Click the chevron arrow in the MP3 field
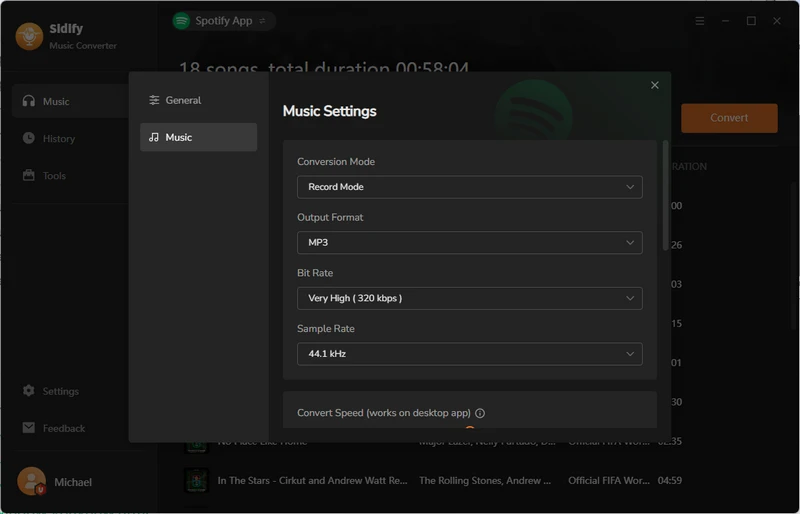The width and height of the screenshot is (800, 514). pos(630,242)
